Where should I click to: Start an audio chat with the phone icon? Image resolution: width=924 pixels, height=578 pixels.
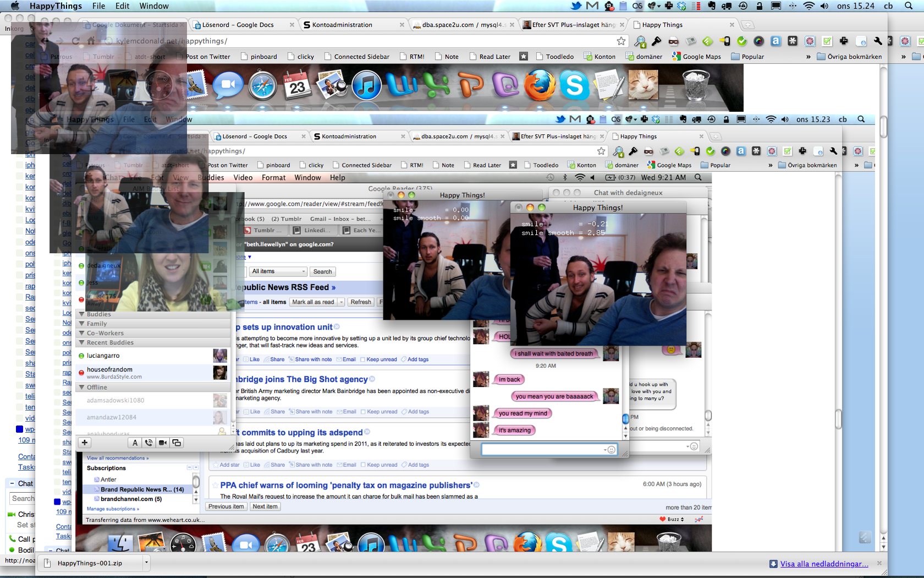(148, 443)
